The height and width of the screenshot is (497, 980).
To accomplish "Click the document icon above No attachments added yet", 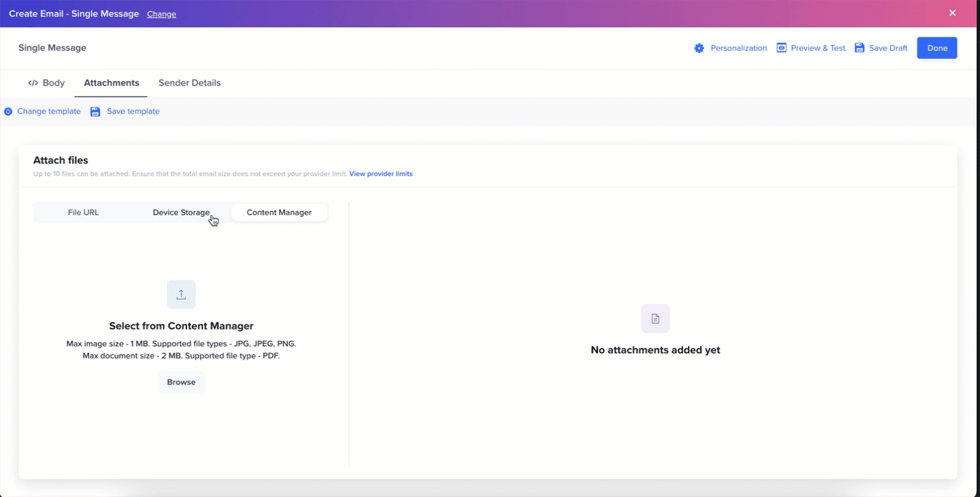I will click(x=654, y=319).
